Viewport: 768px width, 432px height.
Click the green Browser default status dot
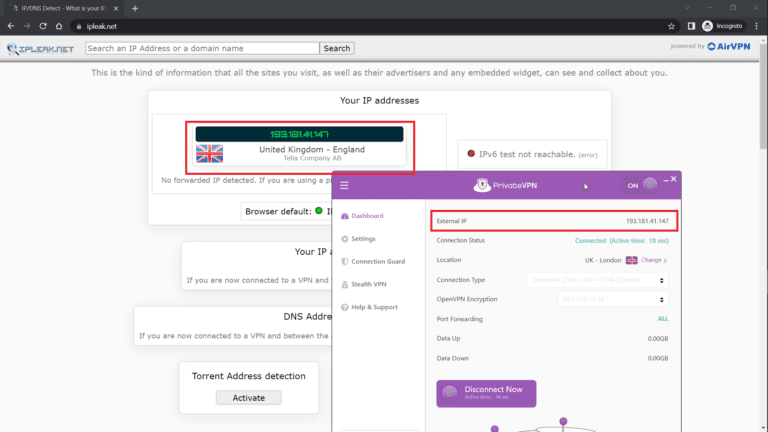coord(319,211)
